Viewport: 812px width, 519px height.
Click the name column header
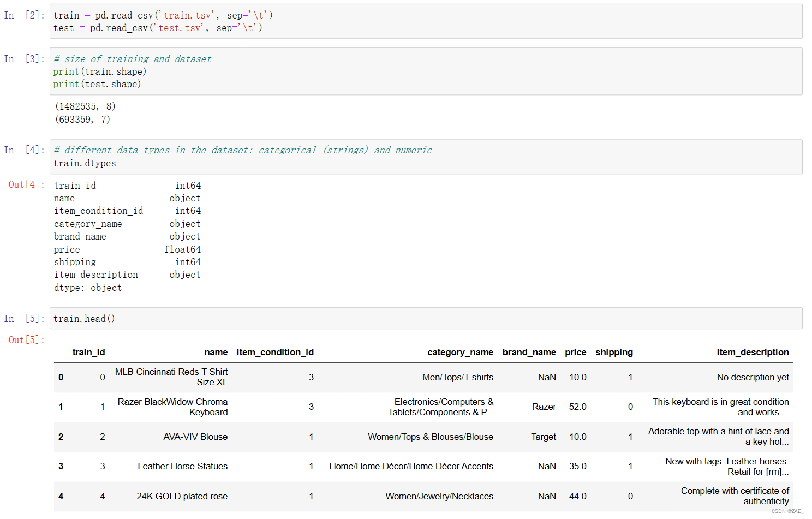[x=216, y=352]
